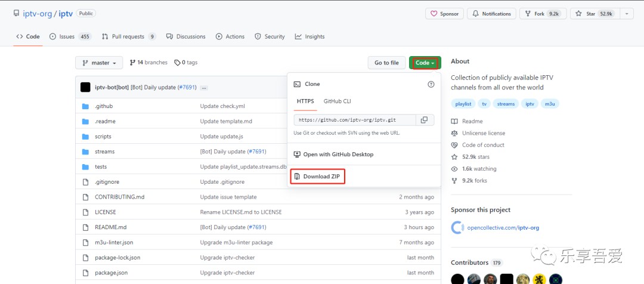
Task: Open the master branch dropdown
Action: (99, 63)
